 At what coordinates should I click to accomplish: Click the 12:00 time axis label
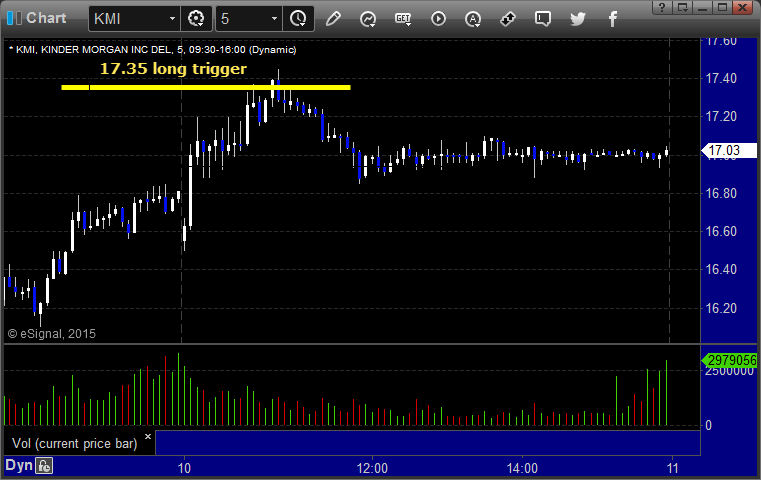(x=372, y=468)
